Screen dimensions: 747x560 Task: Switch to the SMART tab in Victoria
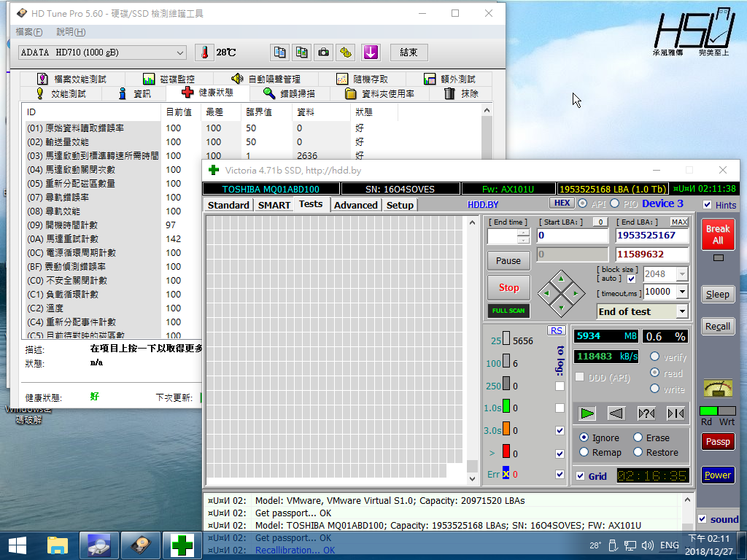click(x=274, y=205)
